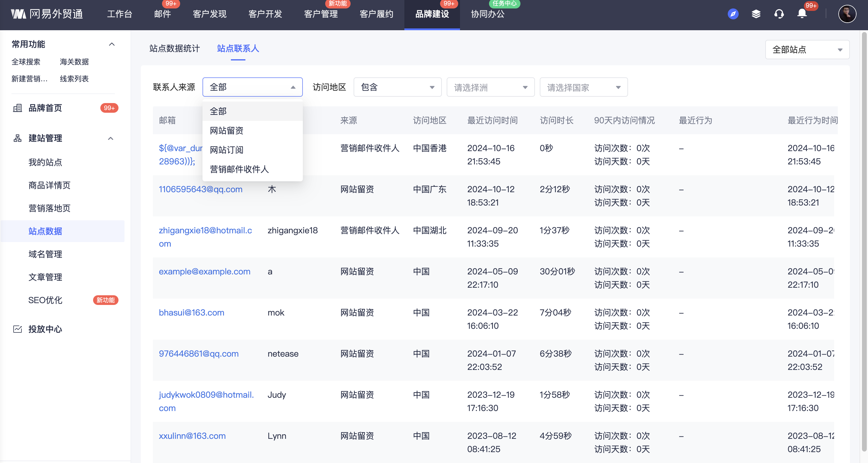The width and height of the screenshot is (868, 463).
Task: Click the 品牌首页 sidebar icon
Action: click(x=18, y=108)
